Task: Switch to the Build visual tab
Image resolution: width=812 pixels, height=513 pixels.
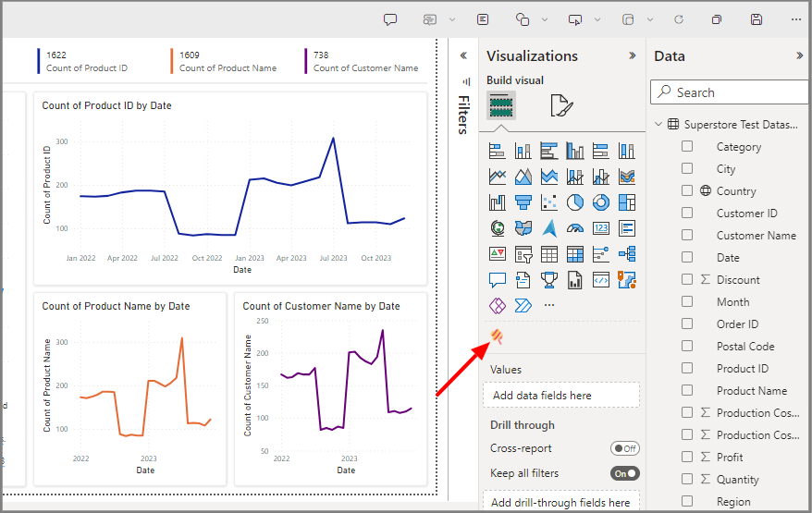Action: pyautogui.click(x=500, y=105)
